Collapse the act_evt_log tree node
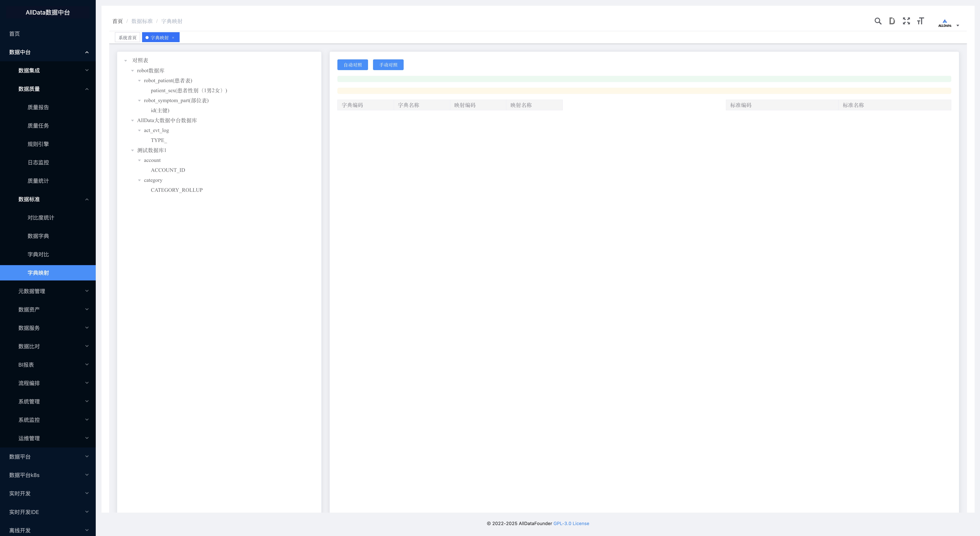 pos(139,131)
